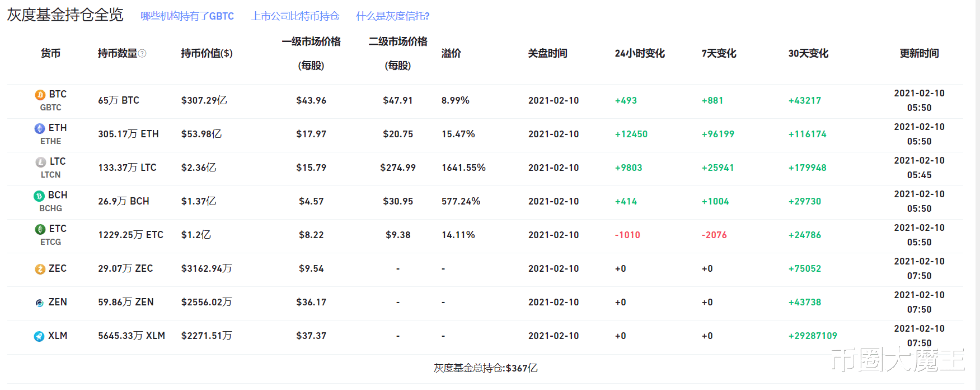
Task: Click the BCH coin icon
Action: point(39,196)
